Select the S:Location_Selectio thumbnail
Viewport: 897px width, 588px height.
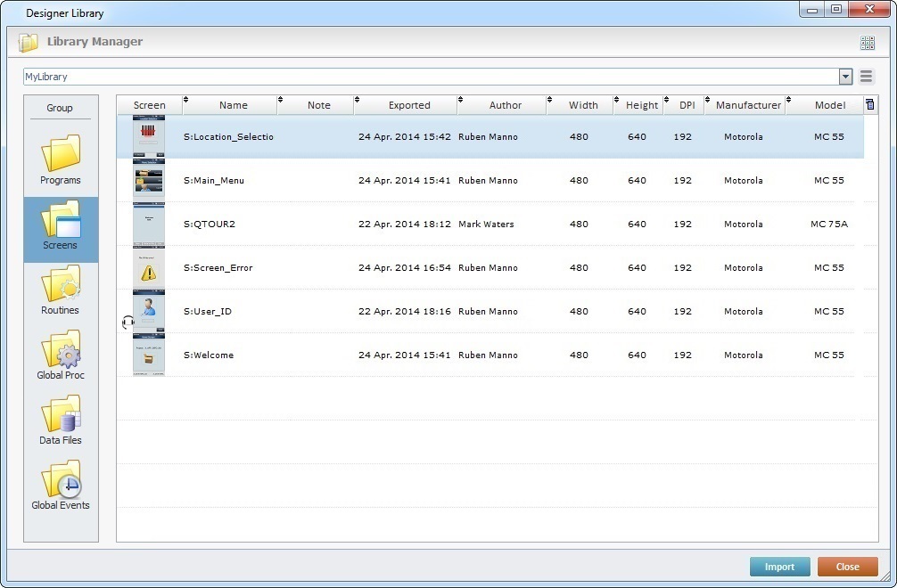149,137
